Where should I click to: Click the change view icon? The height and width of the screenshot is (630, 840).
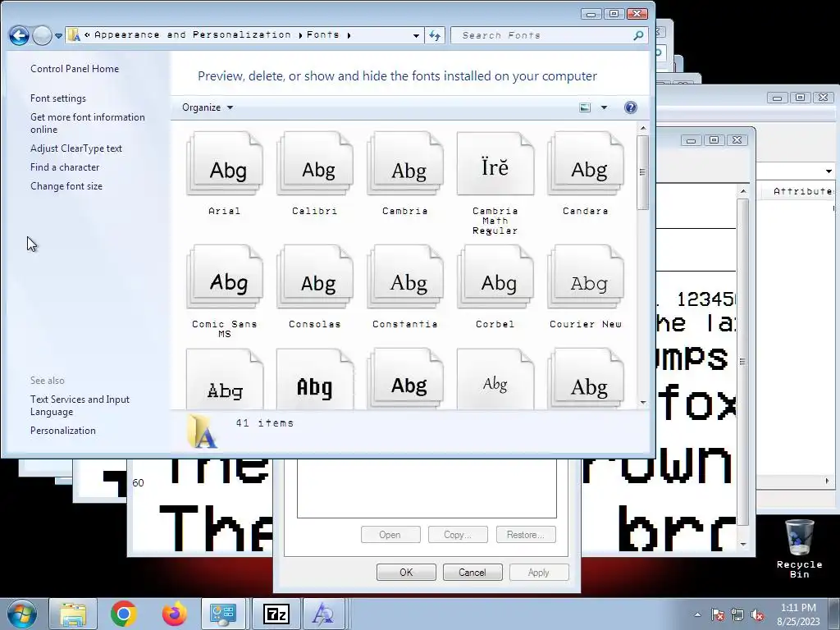point(585,107)
